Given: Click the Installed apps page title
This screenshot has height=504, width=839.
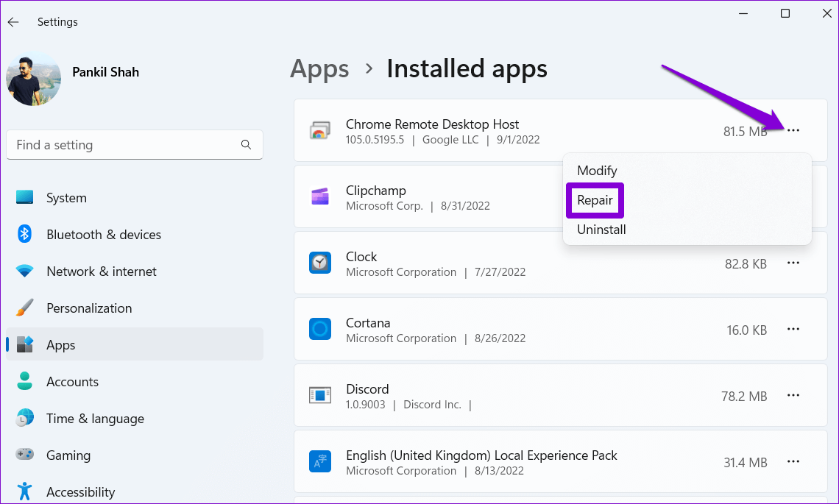Looking at the screenshot, I should coord(467,69).
